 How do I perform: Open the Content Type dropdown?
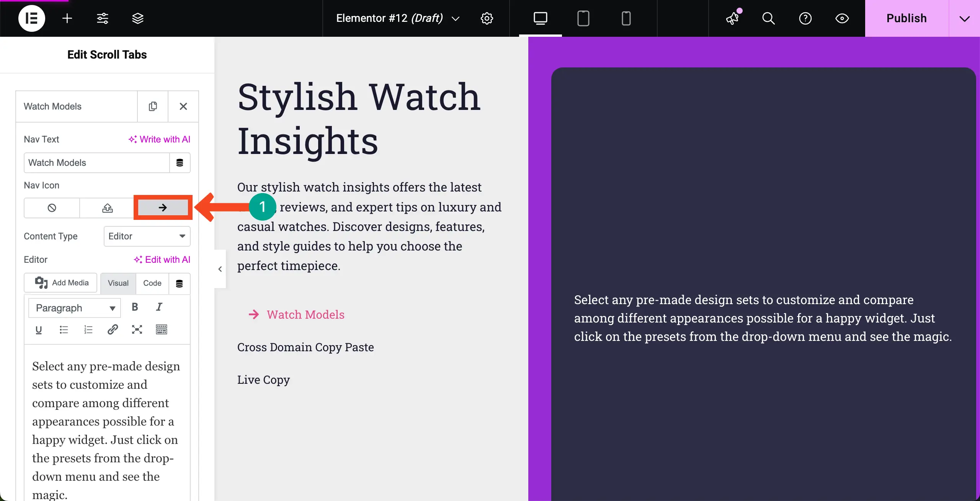click(147, 236)
